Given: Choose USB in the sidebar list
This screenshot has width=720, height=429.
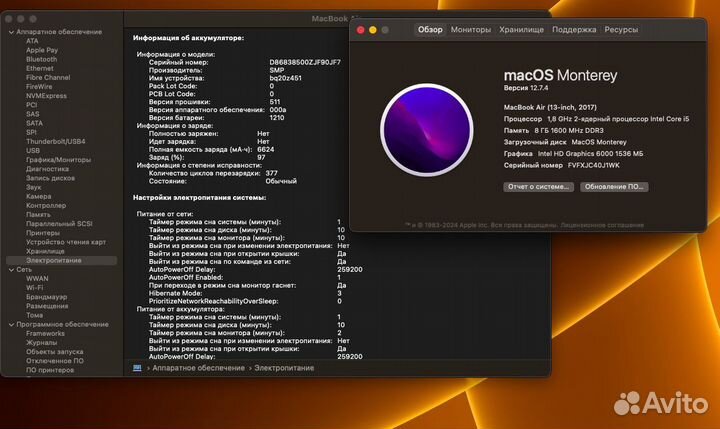Looking at the screenshot, I should 32,150.
